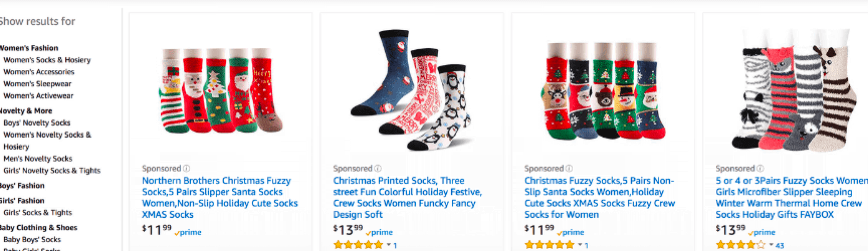The width and height of the screenshot is (868, 251).
Task: Click info icon next to Christmas Printed Socks Sponsored
Action: tap(378, 169)
